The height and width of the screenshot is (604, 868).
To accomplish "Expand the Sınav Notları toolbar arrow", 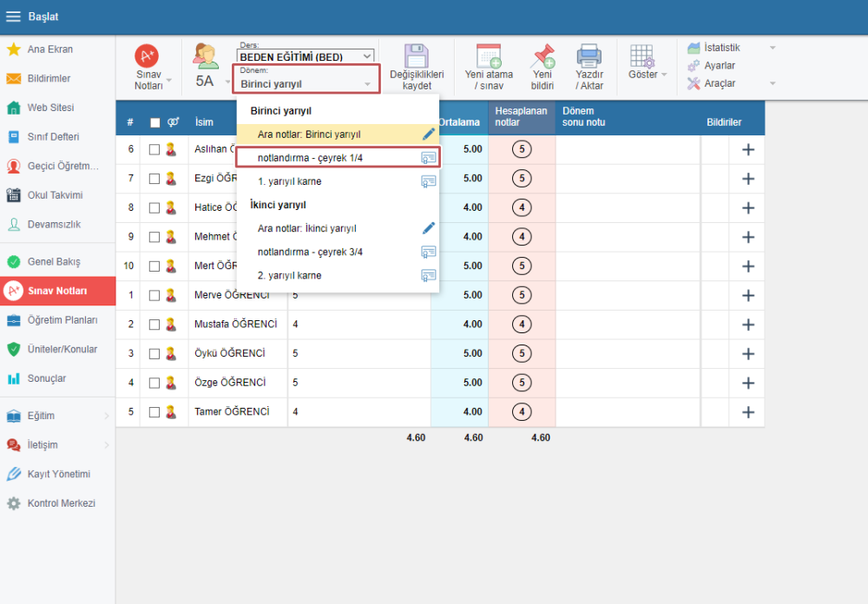I will pyautogui.click(x=169, y=81).
